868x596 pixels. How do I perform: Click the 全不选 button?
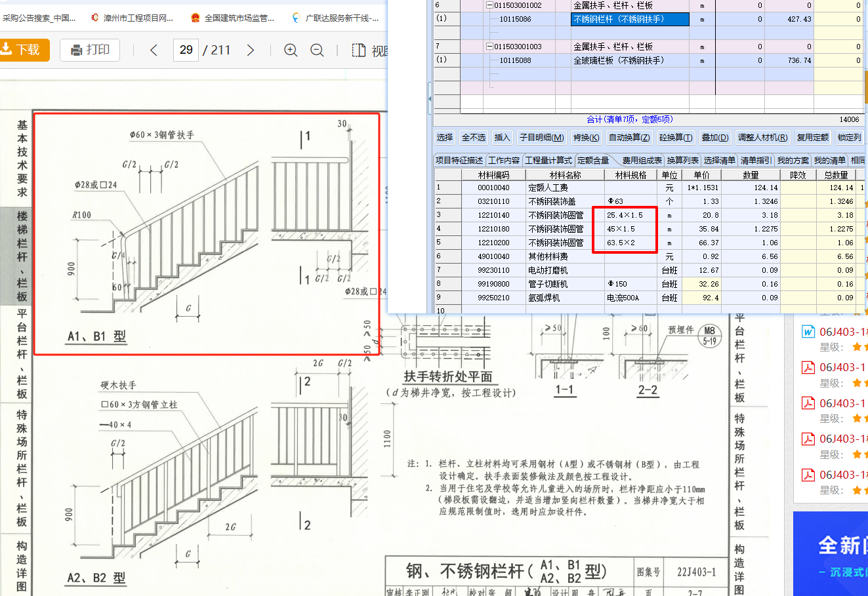(474, 137)
